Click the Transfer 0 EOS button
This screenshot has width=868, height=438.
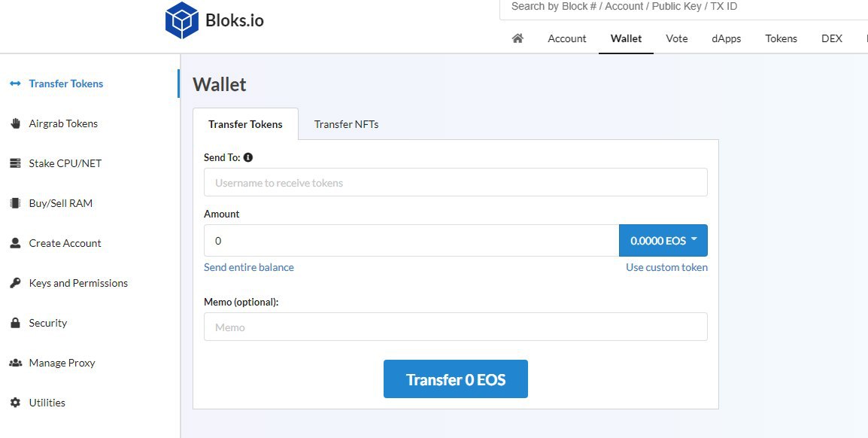tap(456, 379)
